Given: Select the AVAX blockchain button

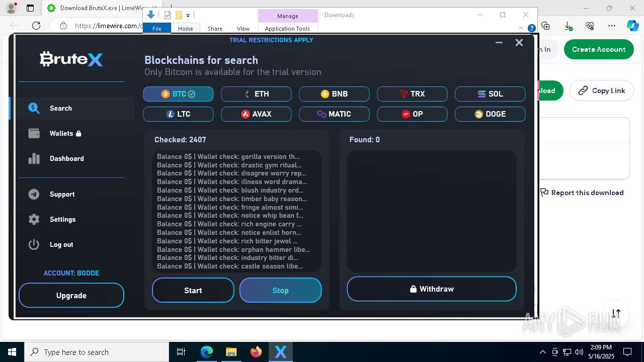Looking at the screenshot, I should coord(256,114).
